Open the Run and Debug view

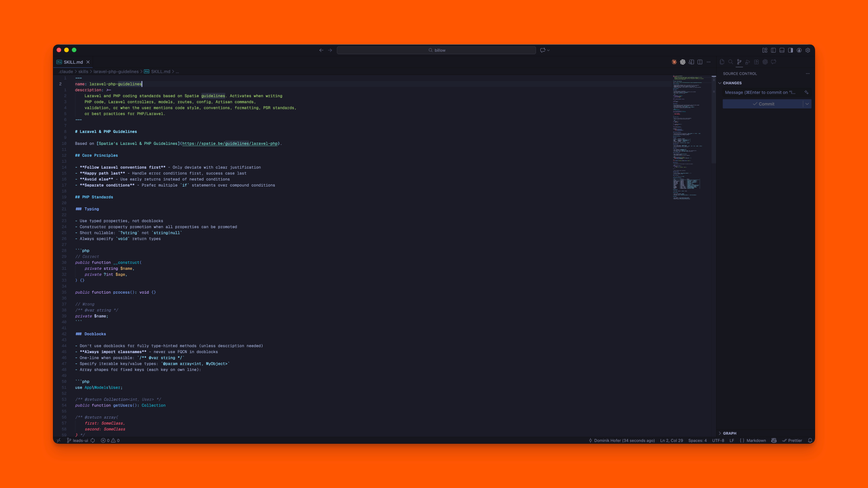(748, 62)
